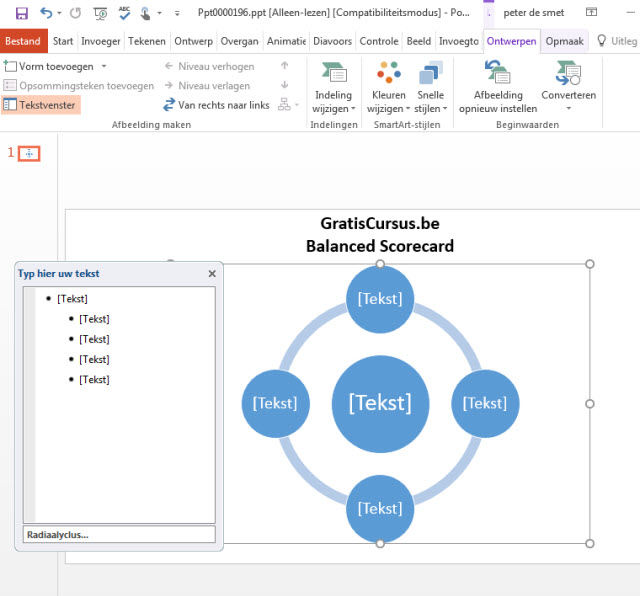The image size is (640, 596).
Task: Open the Invoegtoepassingen ribbon tab
Action: [459, 41]
